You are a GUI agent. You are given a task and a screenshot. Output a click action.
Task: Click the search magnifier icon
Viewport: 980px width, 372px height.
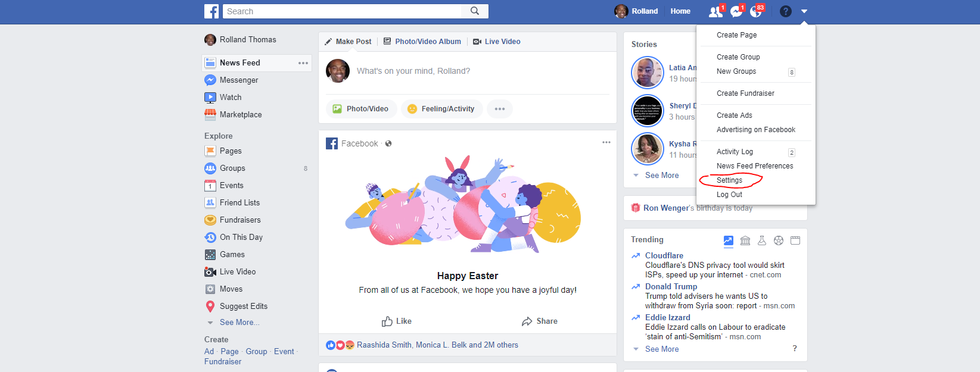(x=475, y=11)
